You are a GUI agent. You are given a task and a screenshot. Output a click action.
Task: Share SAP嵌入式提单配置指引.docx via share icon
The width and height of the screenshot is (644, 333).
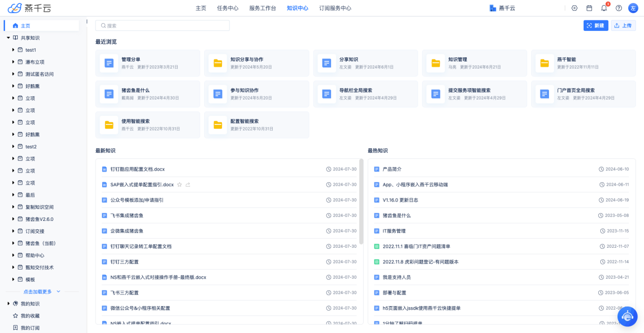(188, 185)
